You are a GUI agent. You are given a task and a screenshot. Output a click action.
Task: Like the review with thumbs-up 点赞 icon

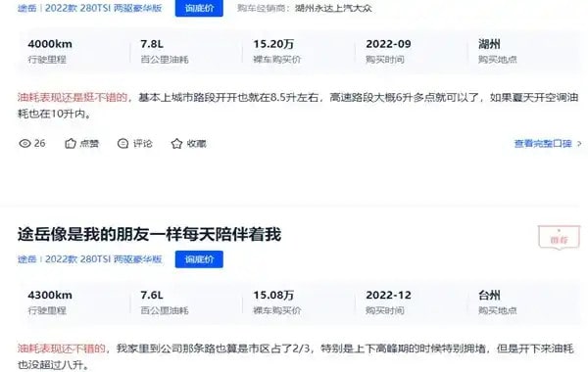[x=71, y=144]
